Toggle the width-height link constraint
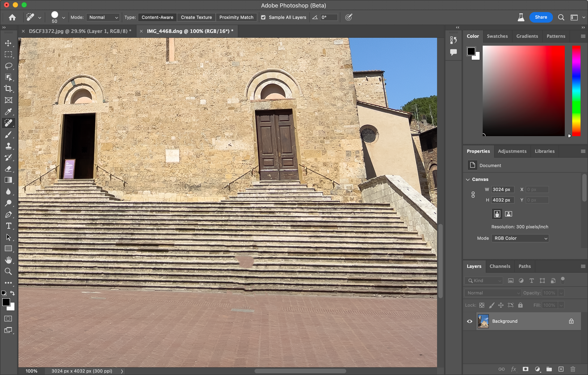The image size is (588, 375). [x=473, y=195]
